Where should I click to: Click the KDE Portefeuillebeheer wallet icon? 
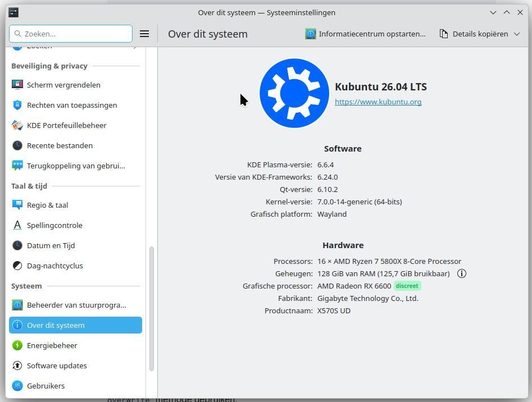[17, 125]
